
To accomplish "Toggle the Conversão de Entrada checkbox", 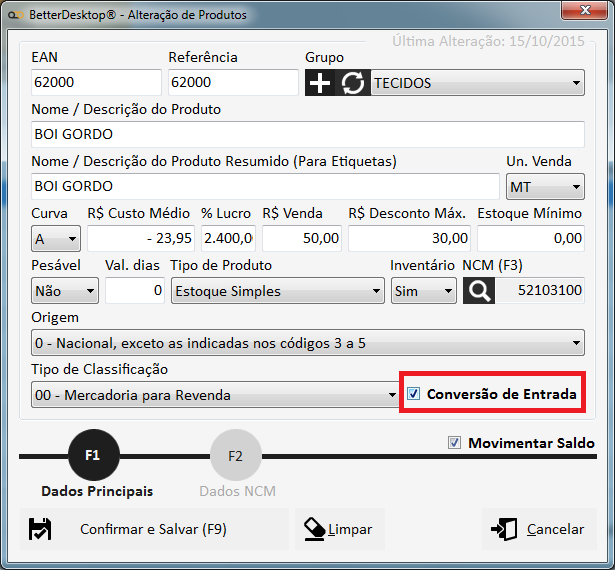I will [x=414, y=395].
